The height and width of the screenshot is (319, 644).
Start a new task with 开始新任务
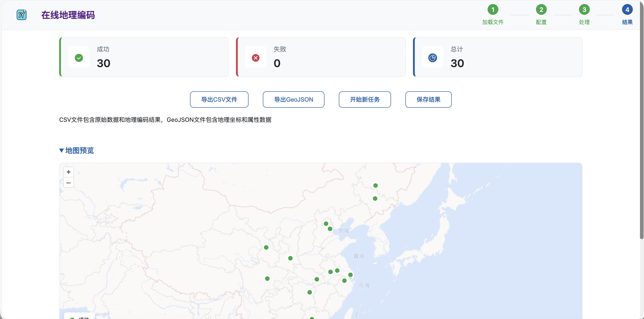[365, 99]
